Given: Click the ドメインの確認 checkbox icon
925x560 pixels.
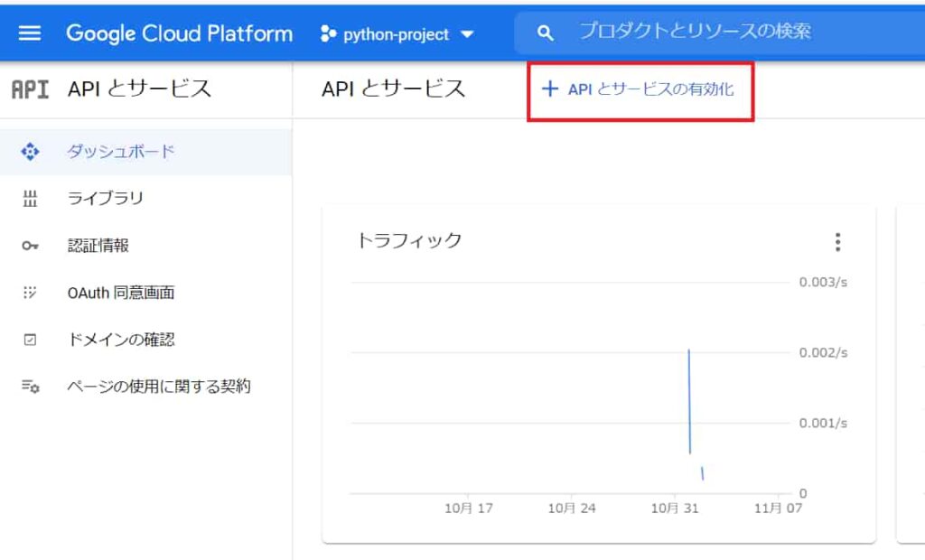Looking at the screenshot, I should click(x=28, y=340).
